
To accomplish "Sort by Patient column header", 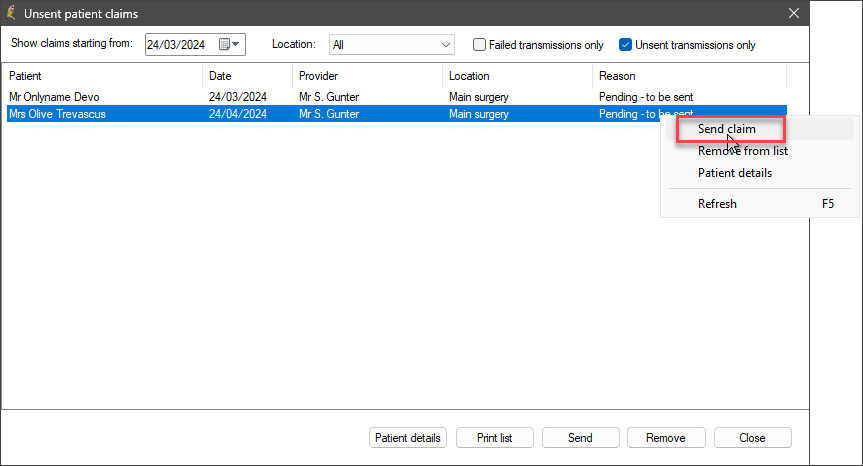I will 102,76.
